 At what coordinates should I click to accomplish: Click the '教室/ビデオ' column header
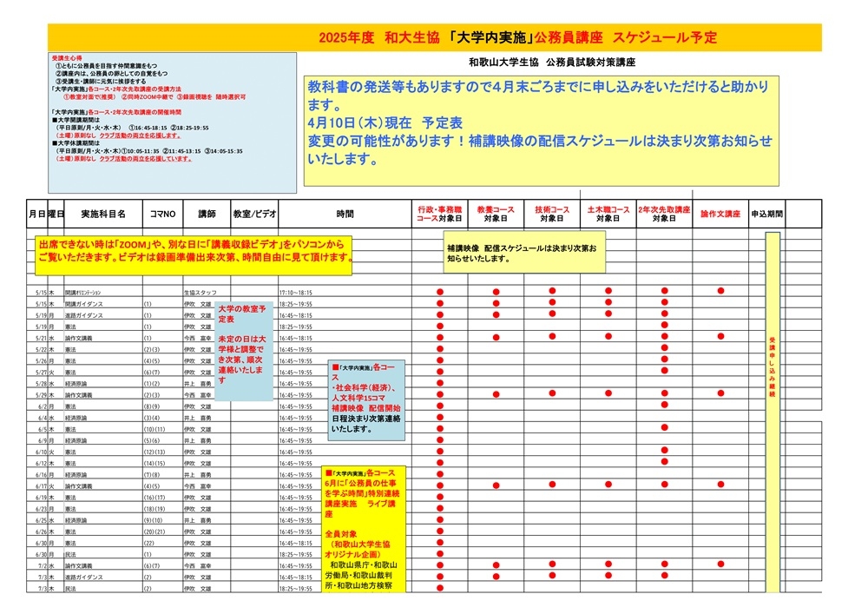254,215
